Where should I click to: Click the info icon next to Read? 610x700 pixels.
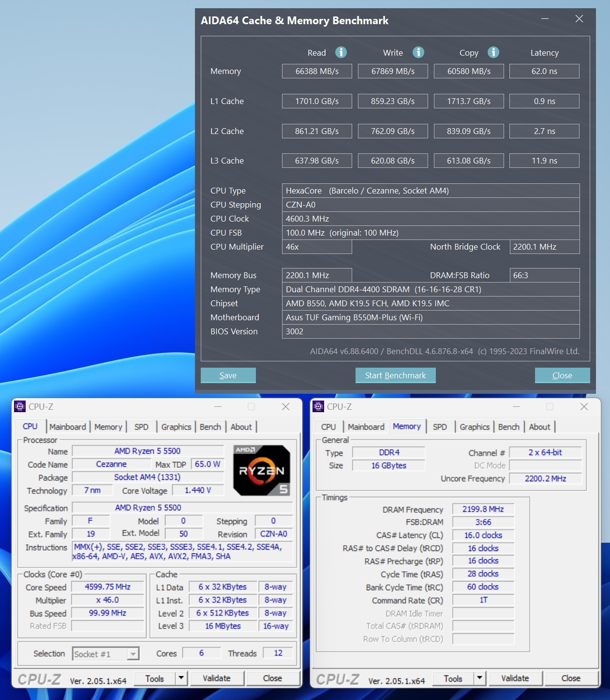click(341, 52)
